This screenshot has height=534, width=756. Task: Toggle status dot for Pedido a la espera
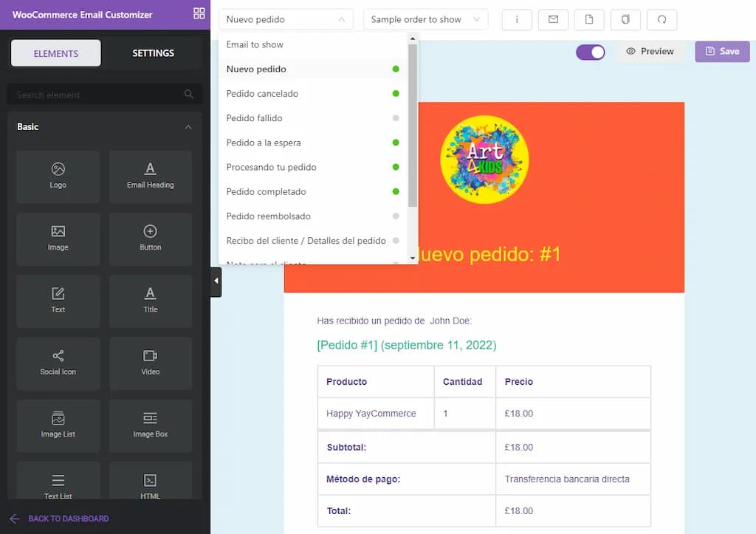(396, 143)
